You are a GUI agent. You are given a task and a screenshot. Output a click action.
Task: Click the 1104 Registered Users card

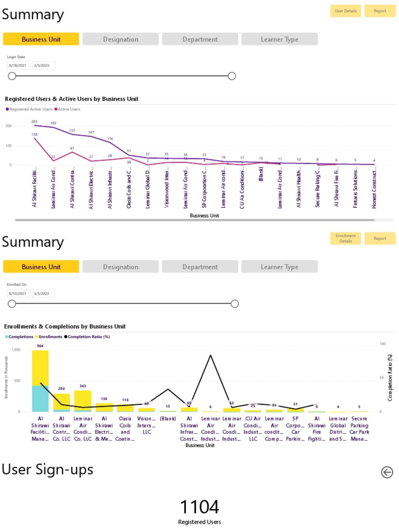point(199,512)
